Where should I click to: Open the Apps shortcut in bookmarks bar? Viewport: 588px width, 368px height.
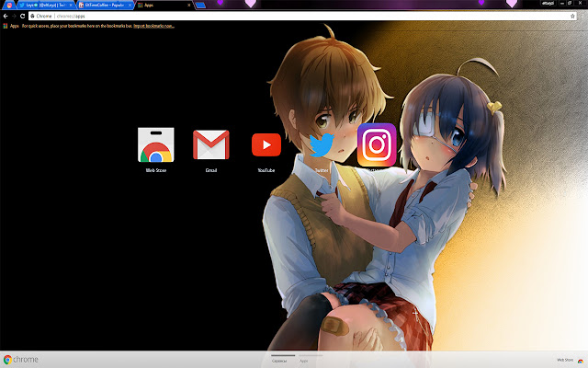11,26
